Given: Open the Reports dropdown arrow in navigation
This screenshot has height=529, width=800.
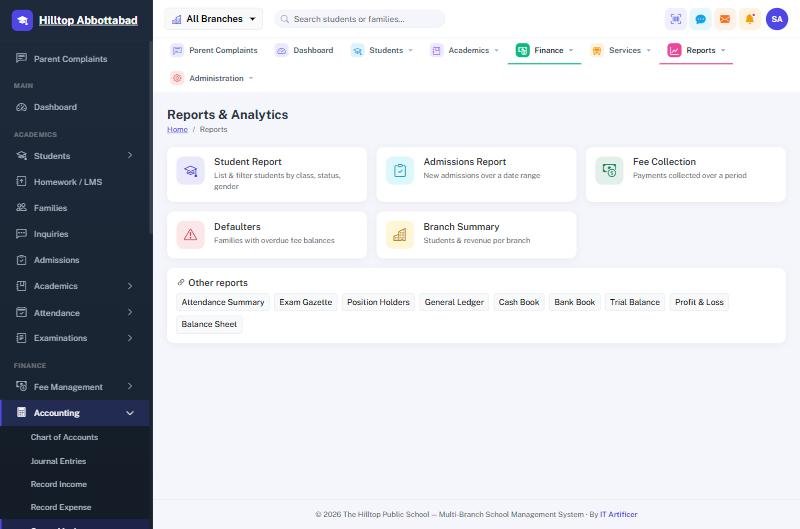Looking at the screenshot, I should 723,50.
